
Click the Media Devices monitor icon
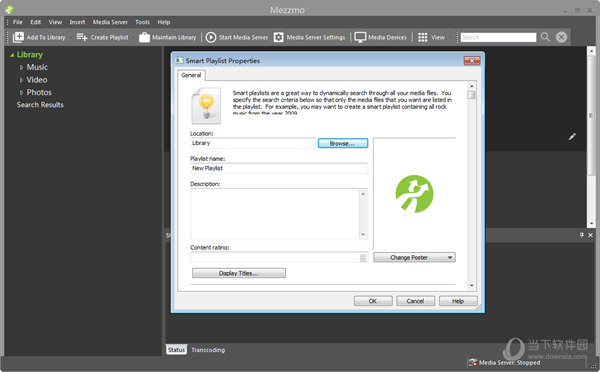[x=360, y=37]
